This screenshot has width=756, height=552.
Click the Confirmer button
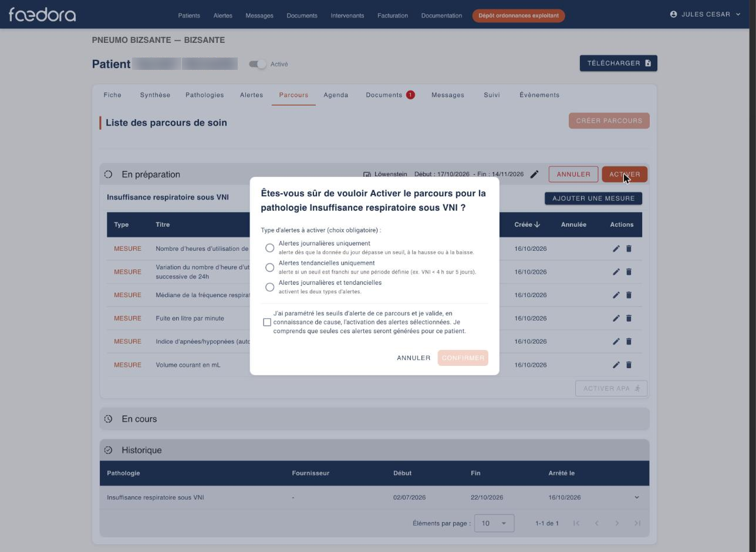click(x=463, y=358)
